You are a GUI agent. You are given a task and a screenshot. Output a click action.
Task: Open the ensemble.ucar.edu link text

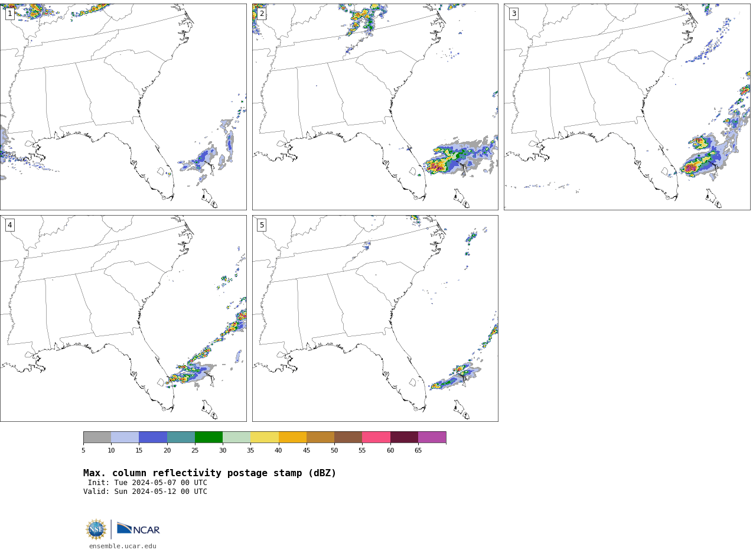click(123, 547)
